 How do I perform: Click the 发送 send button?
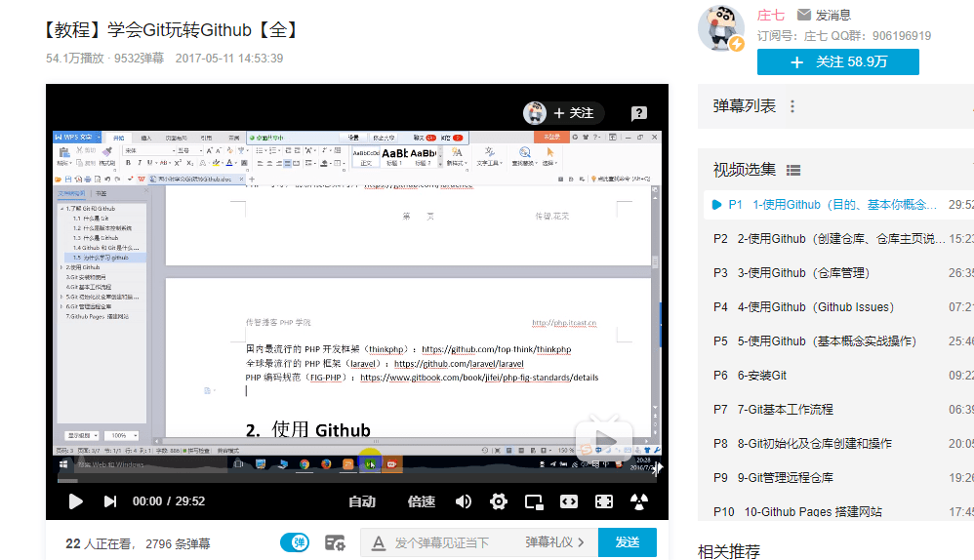pyautogui.click(x=628, y=542)
